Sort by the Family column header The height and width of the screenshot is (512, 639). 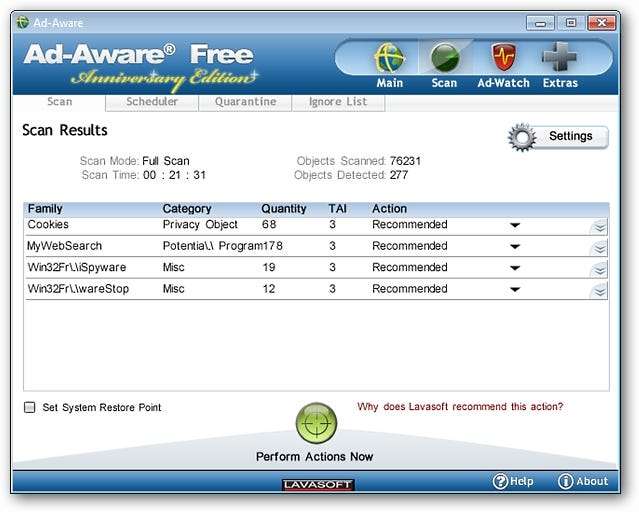point(45,209)
